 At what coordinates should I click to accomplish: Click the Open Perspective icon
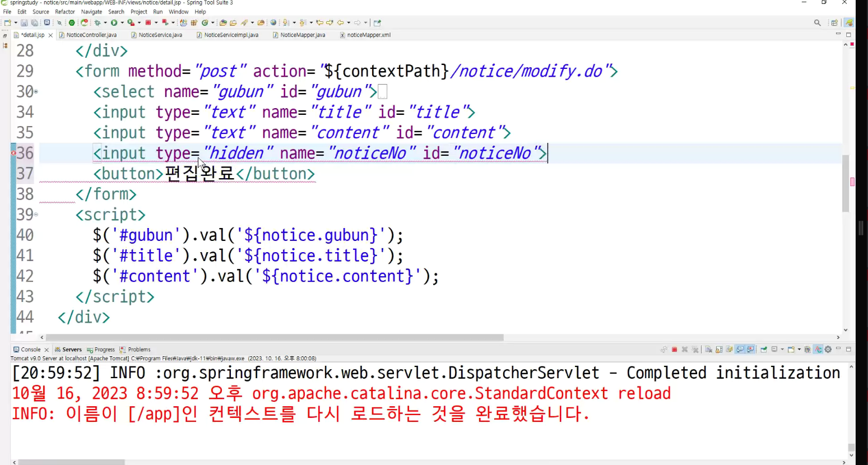(834, 23)
